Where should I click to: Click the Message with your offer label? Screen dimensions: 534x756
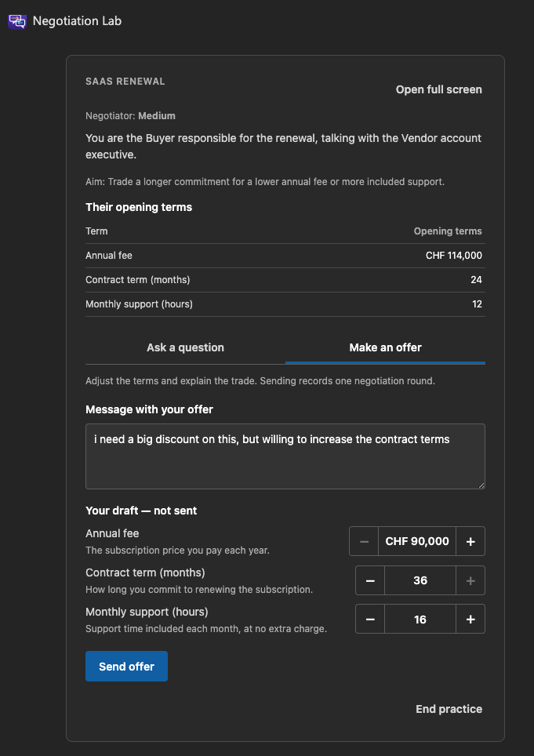(x=150, y=409)
